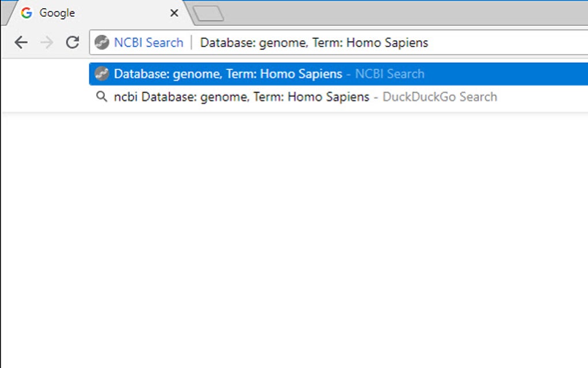The width and height of the screenshot is (588, 368).
Task: Click the magnifier icon on the DuckDuckGo suggestion
Action: click(x=102, y=96)
